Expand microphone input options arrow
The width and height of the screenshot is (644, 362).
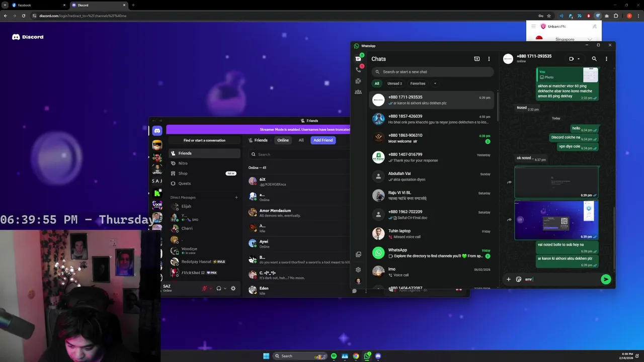[x=211, y=289]
